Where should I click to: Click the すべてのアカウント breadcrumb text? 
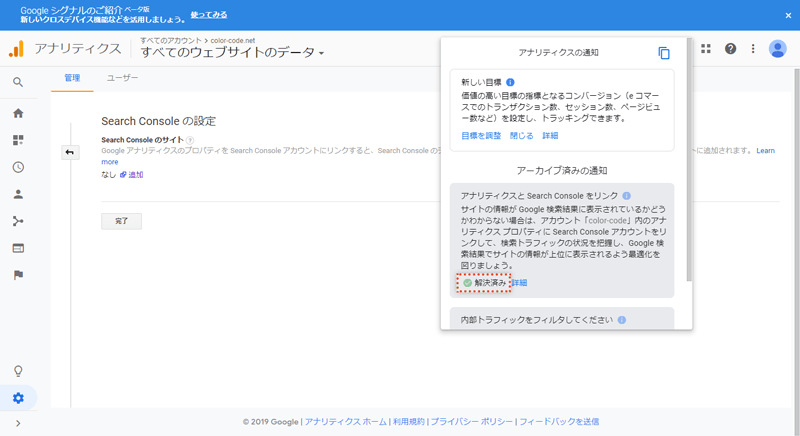(x=171, y=40)
